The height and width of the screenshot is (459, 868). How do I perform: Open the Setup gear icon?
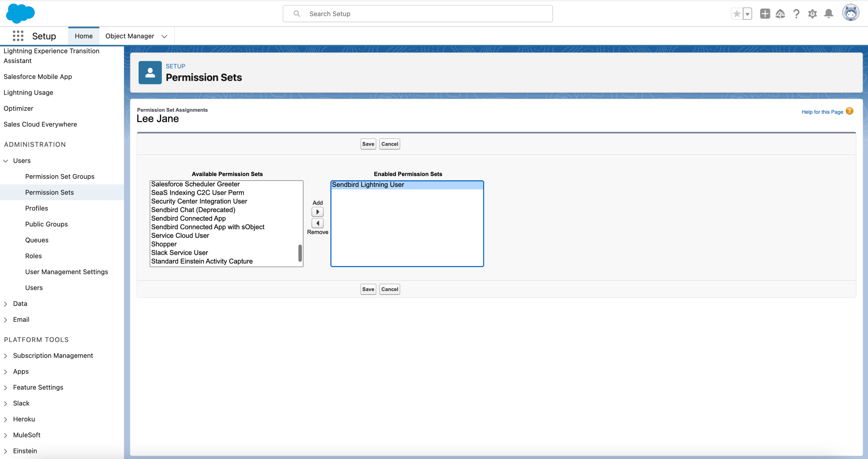[x=813, y=14]
